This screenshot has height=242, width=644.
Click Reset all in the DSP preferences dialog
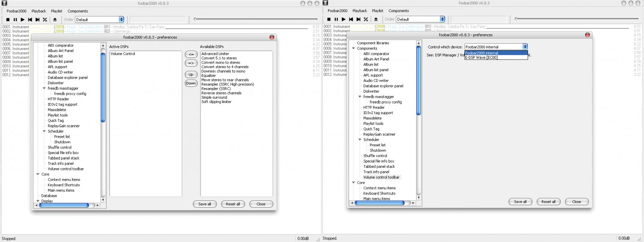click(233, 204)
